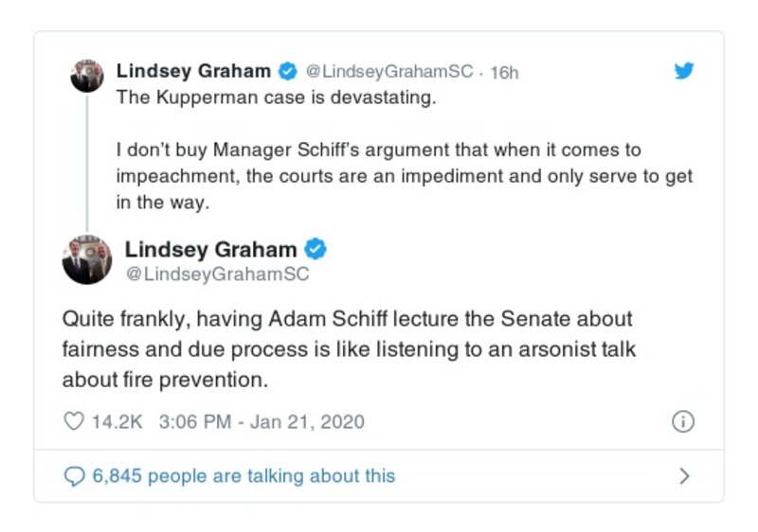The height and width of the screenshot is (532, 758).
Task: Open the tweet info circle icon
Action: point(682,422)
